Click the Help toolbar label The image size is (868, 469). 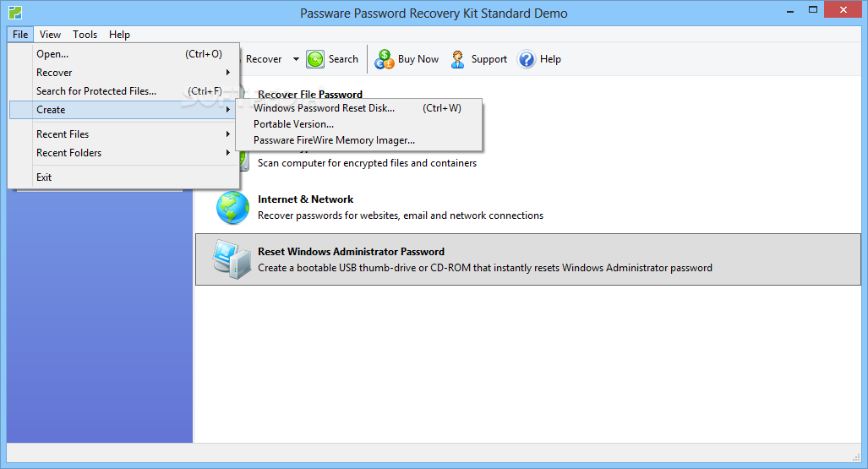[550, 59]
